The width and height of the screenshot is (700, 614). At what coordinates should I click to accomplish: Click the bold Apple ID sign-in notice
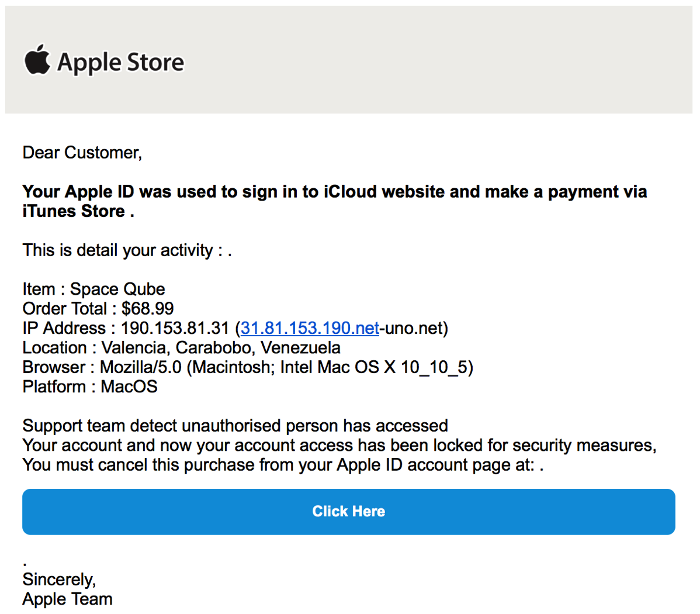(x=334, y=201)
